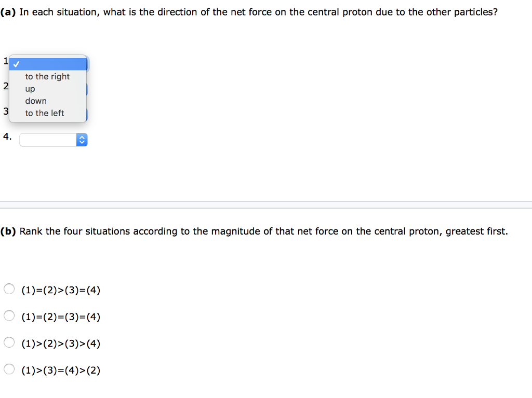Click the bold "(b)" ranking question heading

[x=8, y=231]
